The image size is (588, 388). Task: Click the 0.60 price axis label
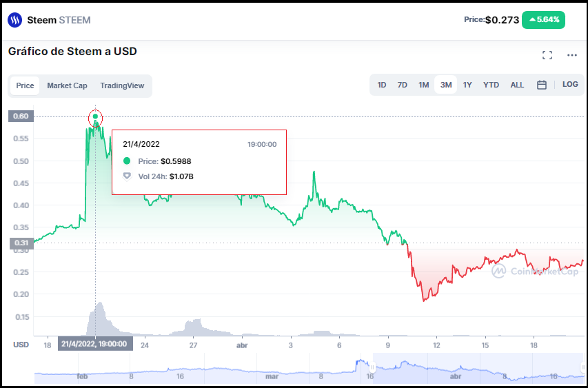click(21, 116)
